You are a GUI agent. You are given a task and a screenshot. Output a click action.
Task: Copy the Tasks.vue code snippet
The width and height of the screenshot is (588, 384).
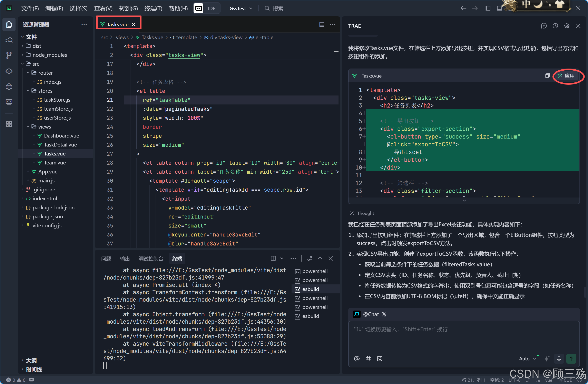(x=547, y=76)
